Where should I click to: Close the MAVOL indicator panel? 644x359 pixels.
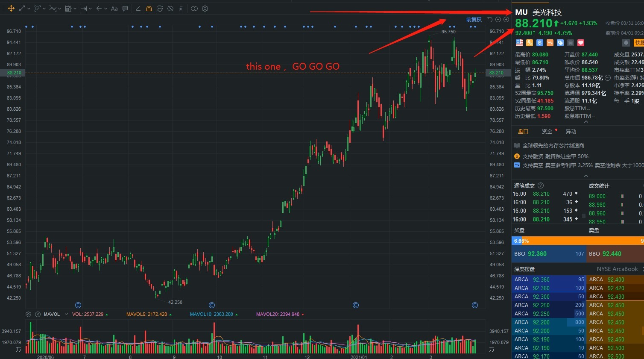(x=38, y=314)
